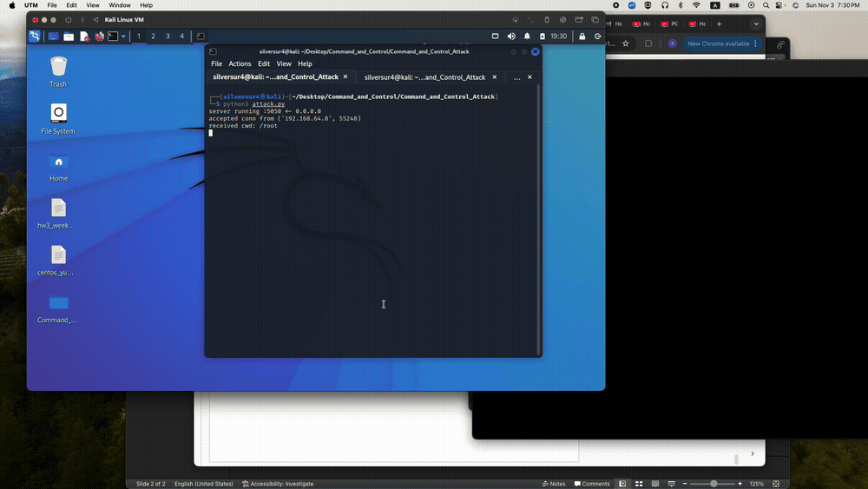Open terminal File menu
Viewport: 868px width, 489px height.
coord(216,63)
